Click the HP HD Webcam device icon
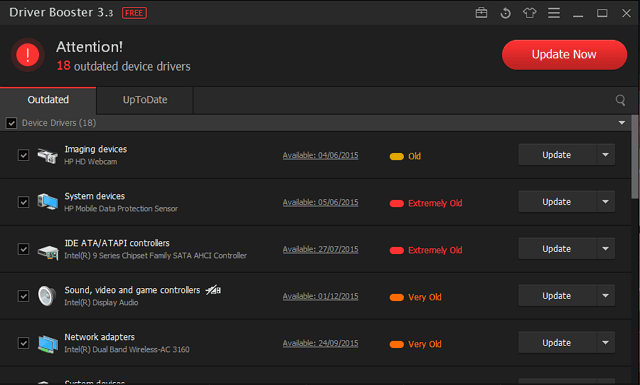The width and height of the screenshot is (640, 385). tap(48, 156)
